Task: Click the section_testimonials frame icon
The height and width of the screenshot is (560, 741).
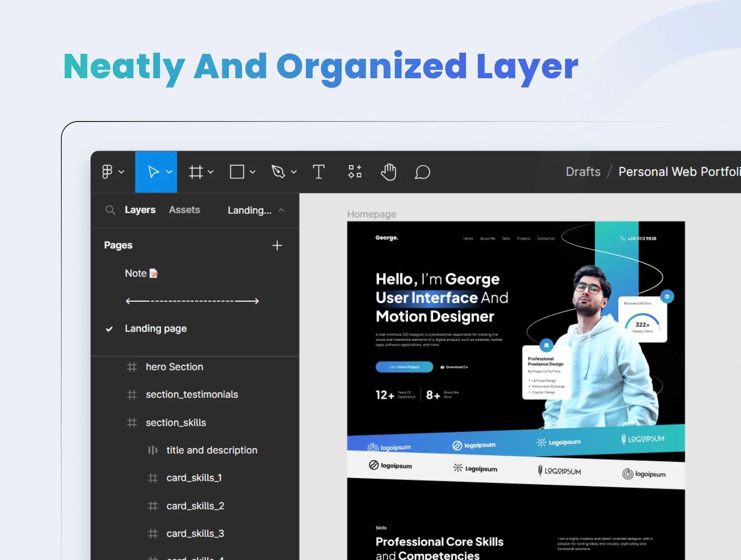Action: pyautogui.click(x=132, y=395)
